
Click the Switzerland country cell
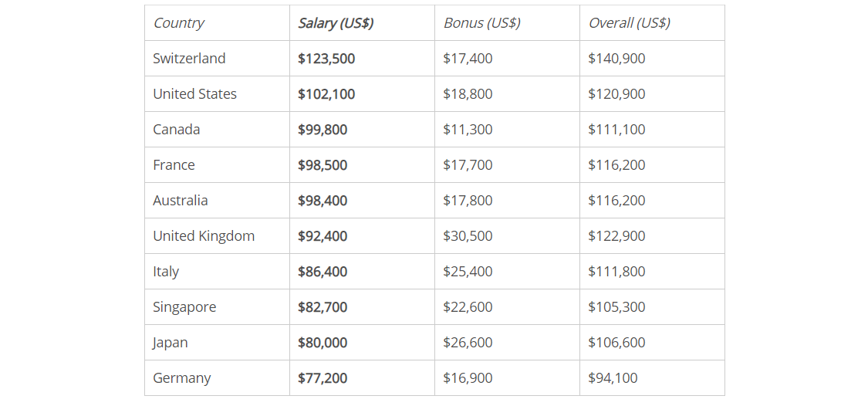coord(189,59)
